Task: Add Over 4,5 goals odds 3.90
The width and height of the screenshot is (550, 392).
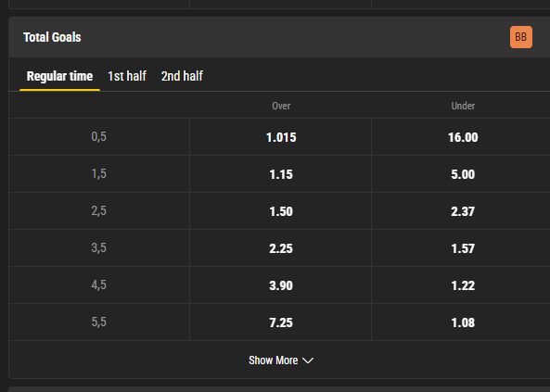Action: (x=281, y=285)
